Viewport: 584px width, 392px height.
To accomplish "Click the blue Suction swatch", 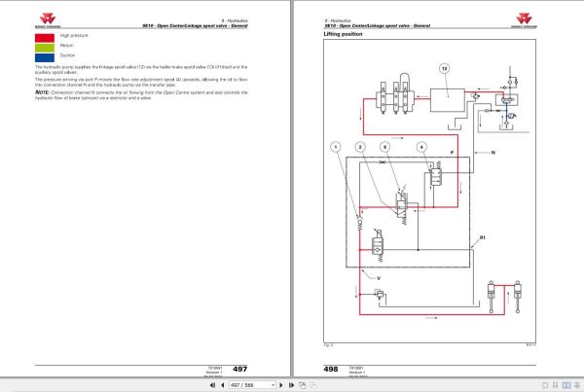I will tap(45, 57).
